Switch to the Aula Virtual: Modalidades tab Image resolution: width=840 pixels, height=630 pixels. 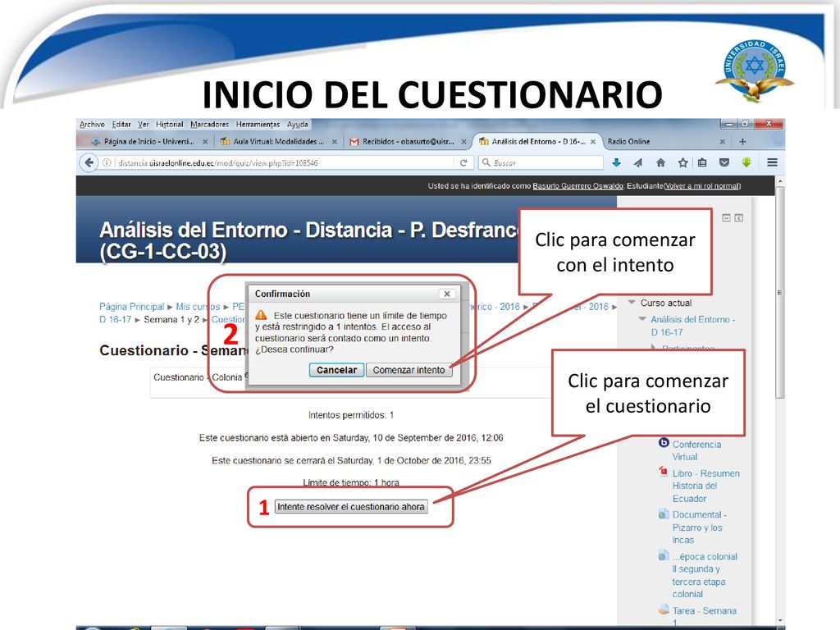tap(279, 141)
